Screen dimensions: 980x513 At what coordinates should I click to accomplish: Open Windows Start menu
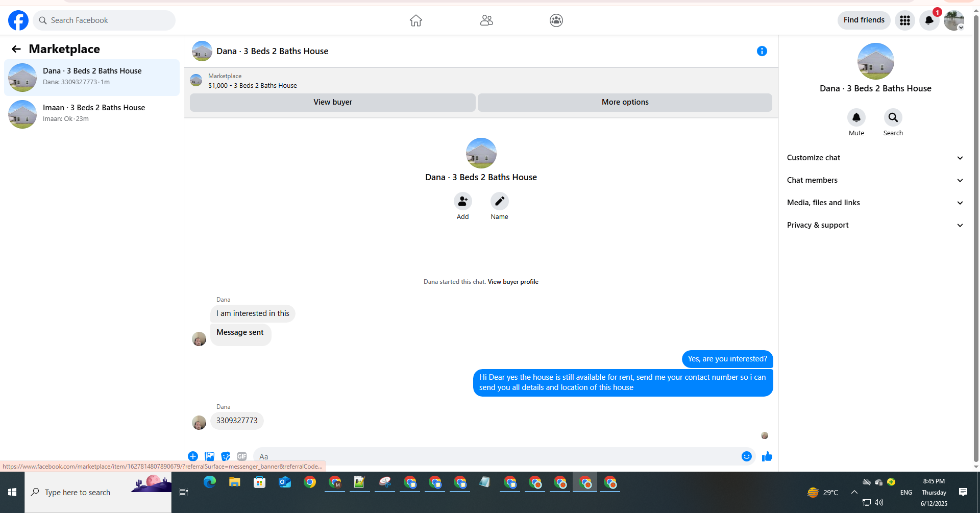[x=12, y=492]
